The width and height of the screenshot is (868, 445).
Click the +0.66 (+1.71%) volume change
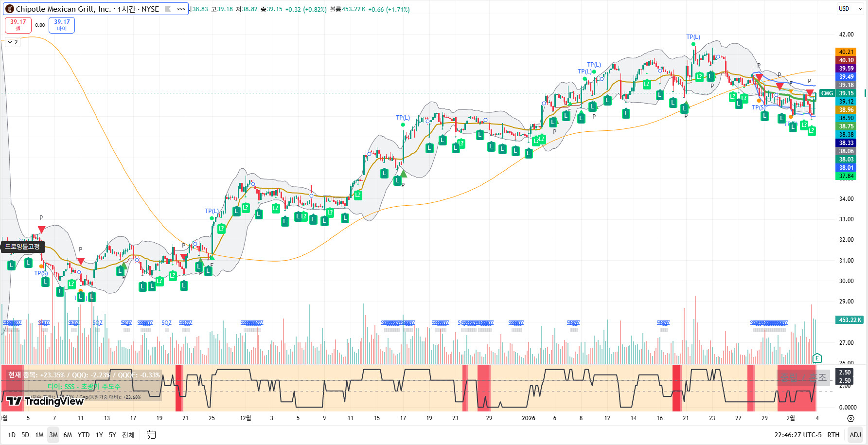tap(389, 9)
